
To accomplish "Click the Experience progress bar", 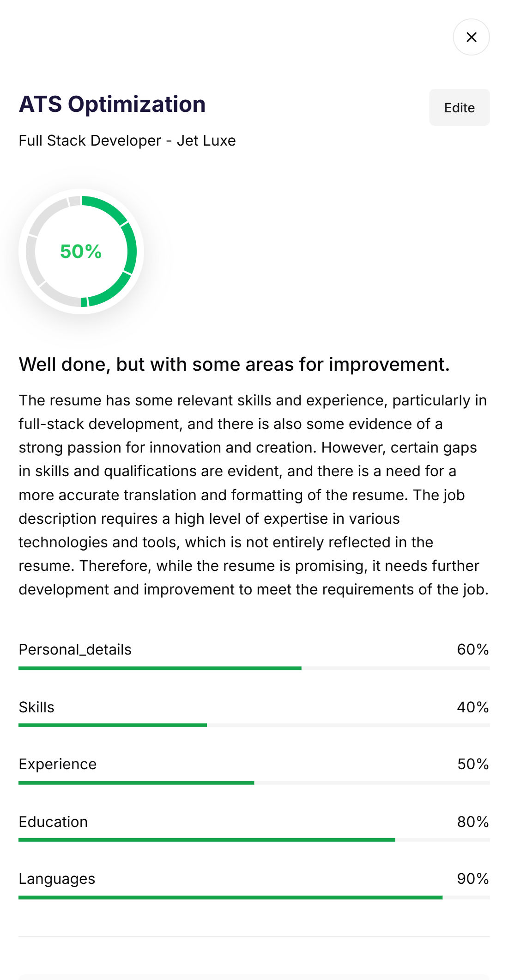I will coord(254,783).
